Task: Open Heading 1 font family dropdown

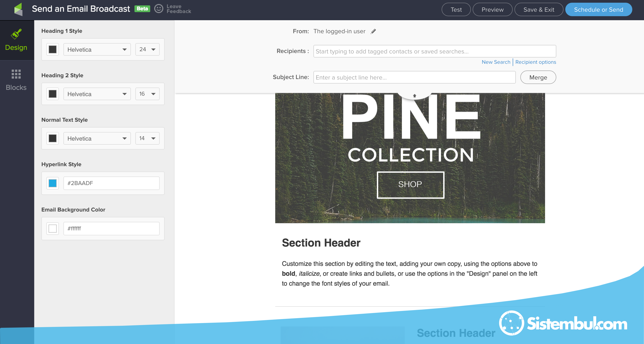Action: pyautogui.click(x=97, y=49)
